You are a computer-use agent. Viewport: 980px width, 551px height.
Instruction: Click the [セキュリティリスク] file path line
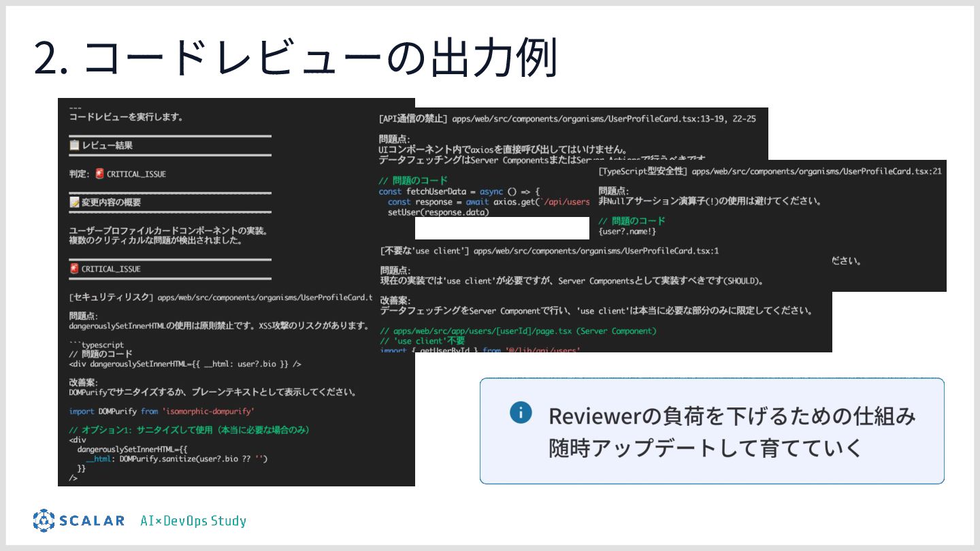pyautogui.click(x=221, y=297)
